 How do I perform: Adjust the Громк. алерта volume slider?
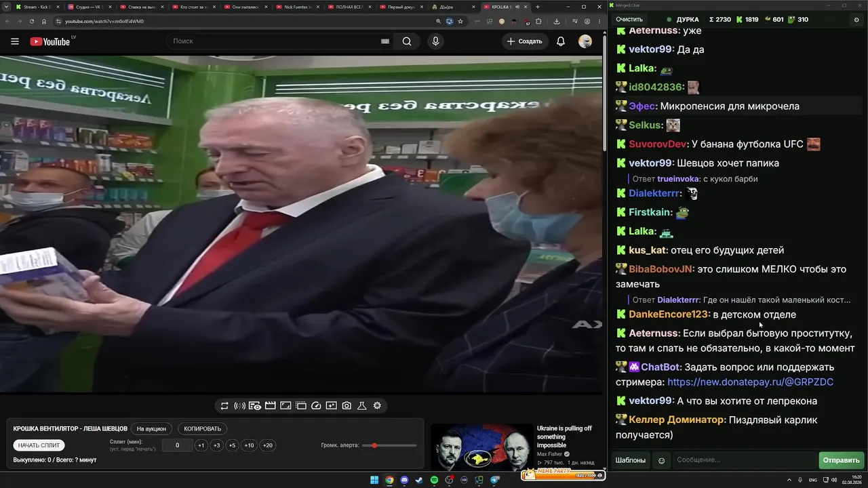[x=389, y=445]
